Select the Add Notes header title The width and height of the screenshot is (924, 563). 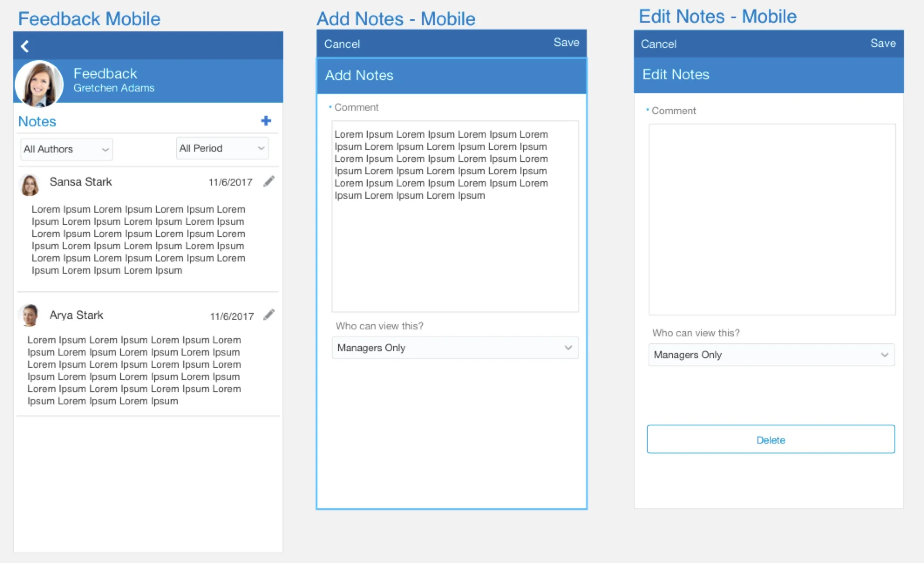coord(359,75)
